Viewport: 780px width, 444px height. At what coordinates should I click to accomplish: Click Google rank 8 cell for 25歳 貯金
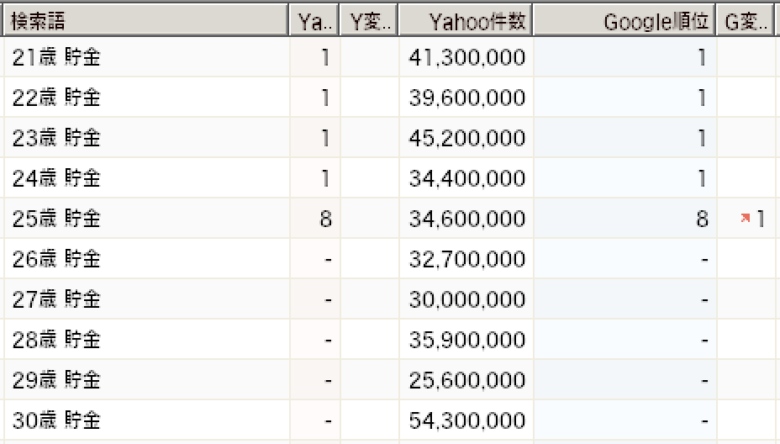[625, 218]
